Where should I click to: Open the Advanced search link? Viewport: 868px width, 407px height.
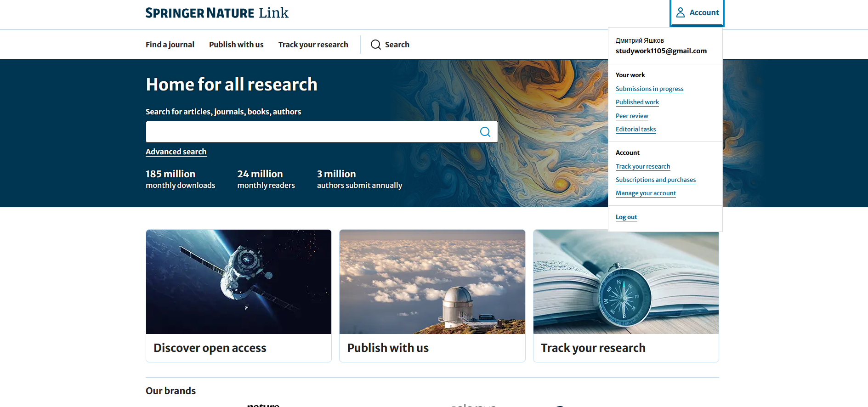click(x=176, y=152)
